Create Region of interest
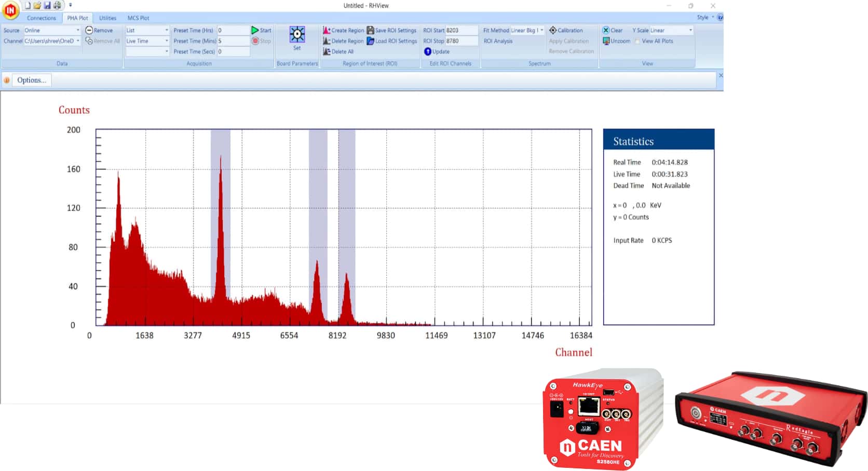868x471 pixels. click(x=343, y=30)
